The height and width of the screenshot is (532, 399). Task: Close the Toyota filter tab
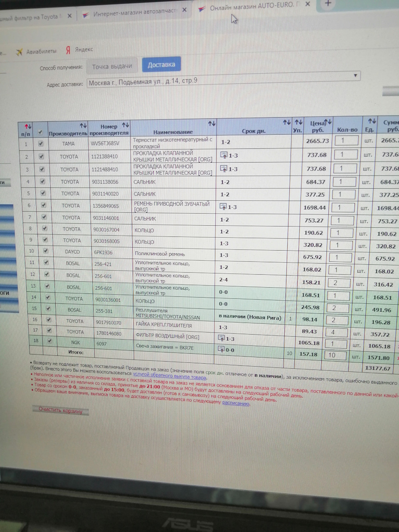[69, 16]
